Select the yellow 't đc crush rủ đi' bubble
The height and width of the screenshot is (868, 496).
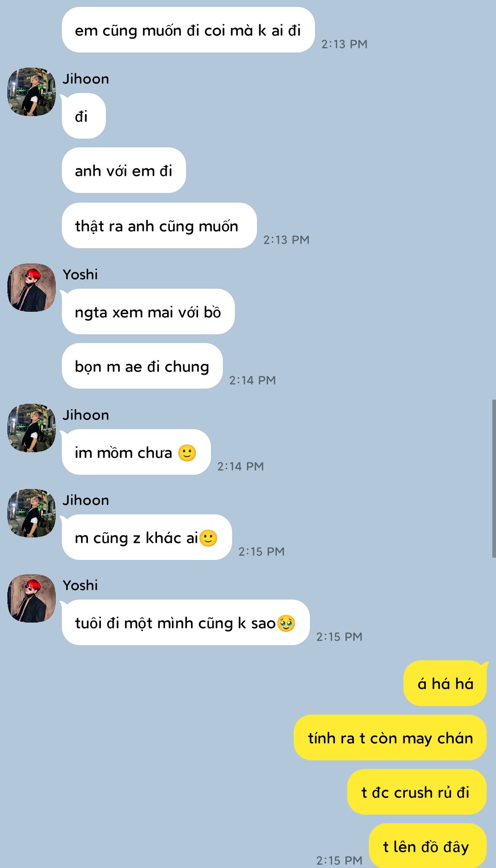point(417,792)
